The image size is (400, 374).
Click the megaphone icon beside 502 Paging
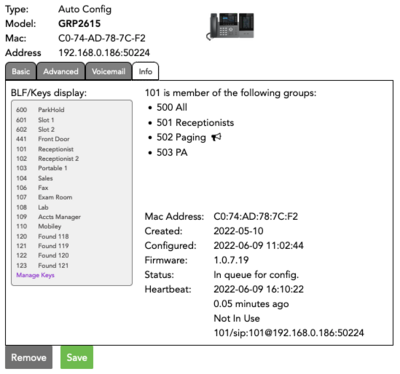pos(217,137)
